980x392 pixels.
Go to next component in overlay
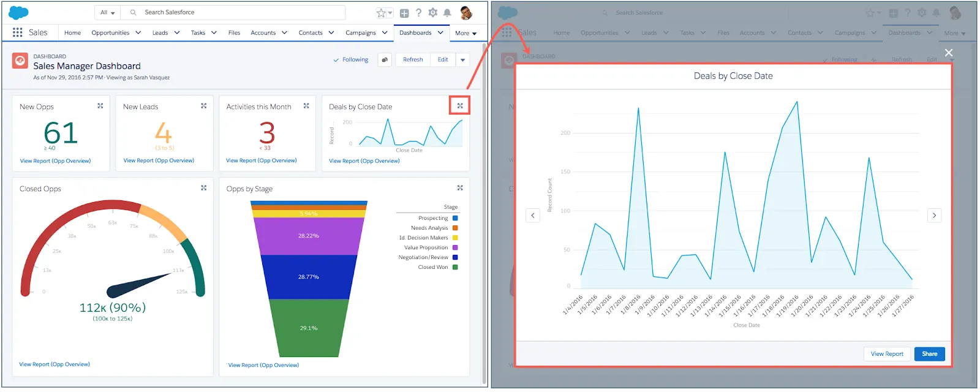(934, 216)
